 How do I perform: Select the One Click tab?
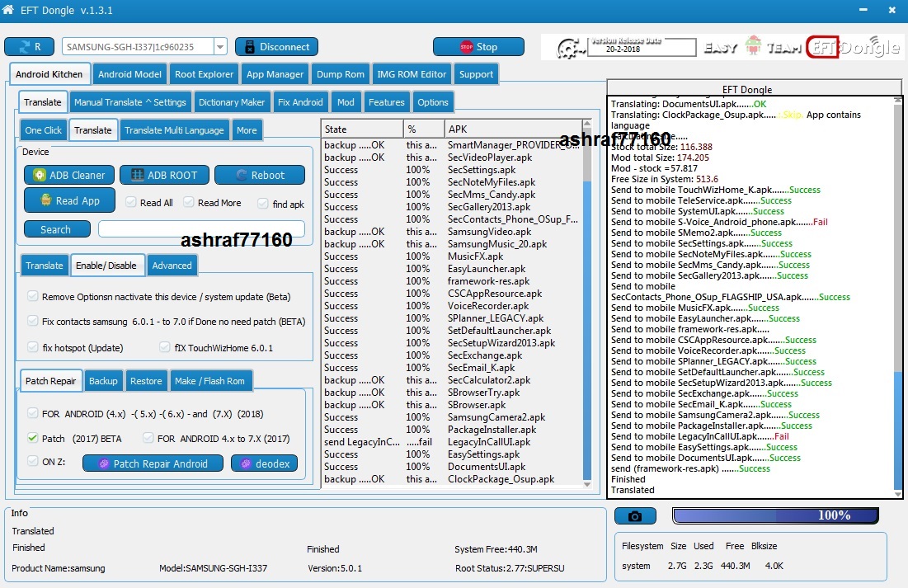[x=44, y=130]
